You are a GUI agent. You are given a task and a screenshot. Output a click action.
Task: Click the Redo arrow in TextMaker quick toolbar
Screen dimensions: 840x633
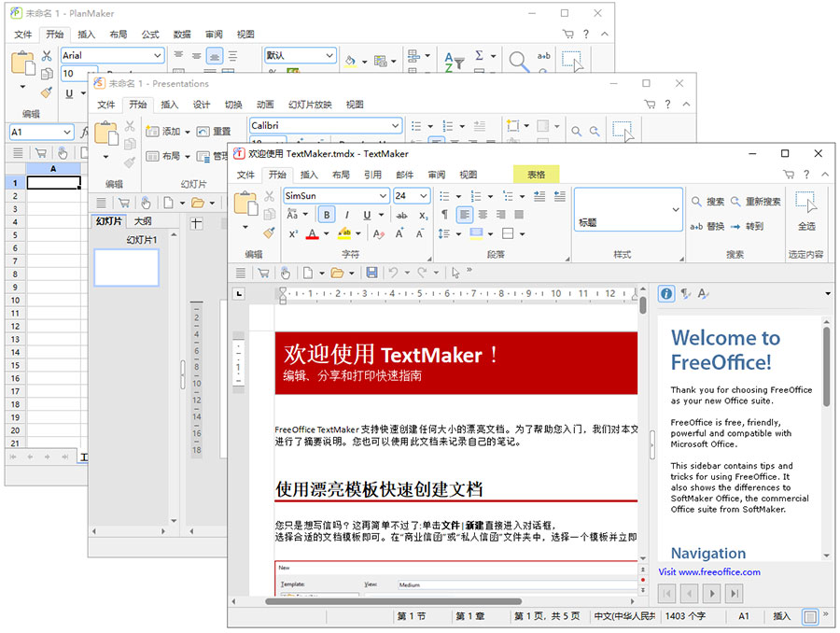pyautogui.click(x=423, y=273)
